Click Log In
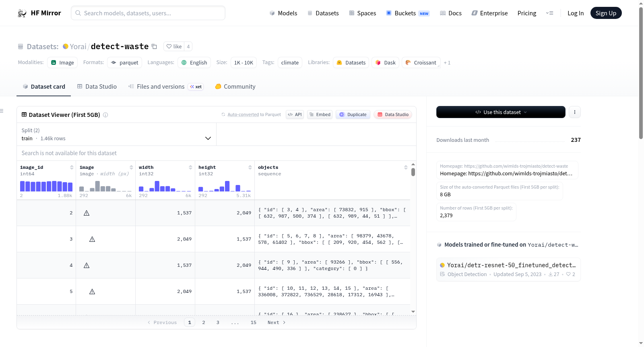 click(576, 13)
